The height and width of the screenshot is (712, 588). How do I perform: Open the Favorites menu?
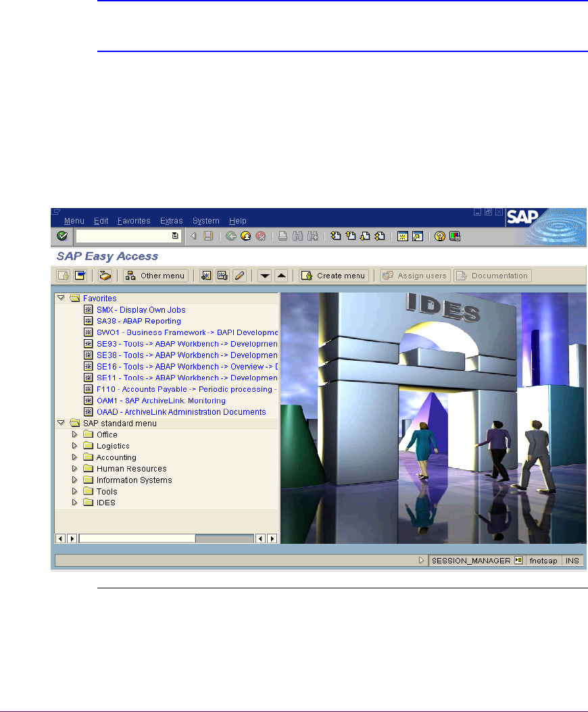134,221
